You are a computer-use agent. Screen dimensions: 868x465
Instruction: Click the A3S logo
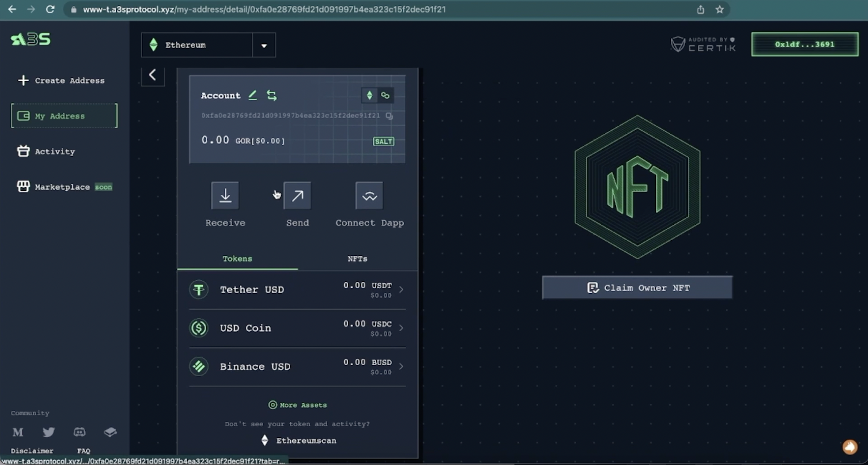(x=31, y=39)
